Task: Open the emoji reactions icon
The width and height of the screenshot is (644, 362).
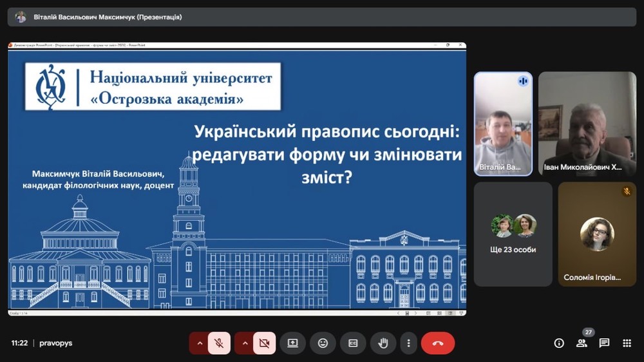Action: pos(323,343)
